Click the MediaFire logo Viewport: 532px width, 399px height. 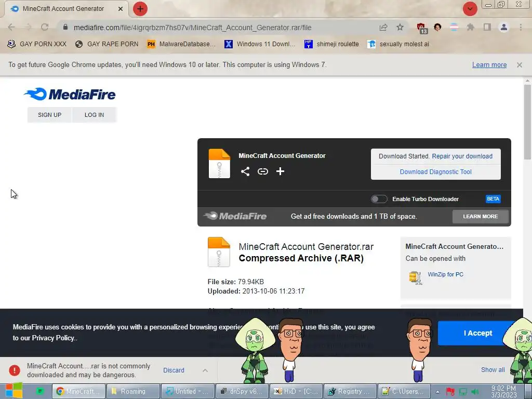[x=70, y=94]
